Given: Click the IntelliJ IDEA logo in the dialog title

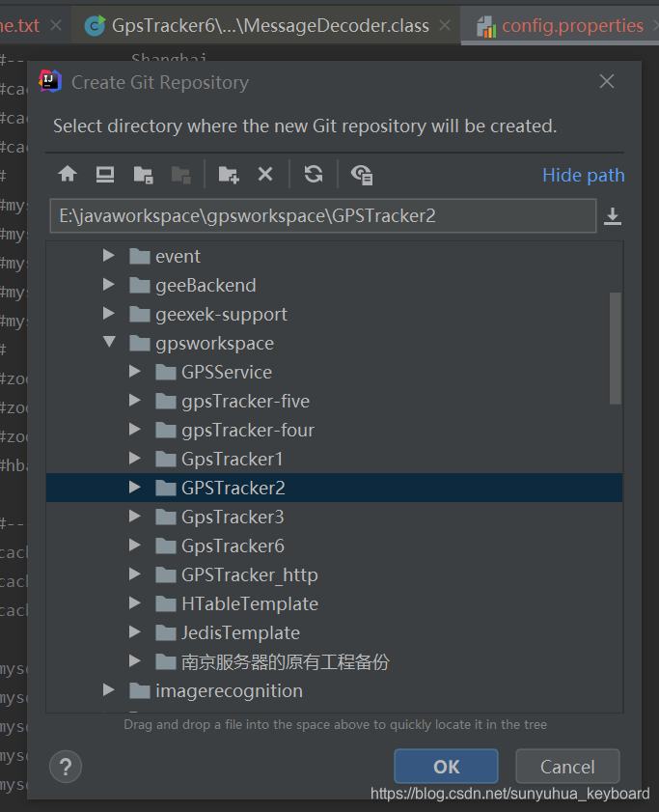Looking at the screenshot, I should click(x=50, y=81).
